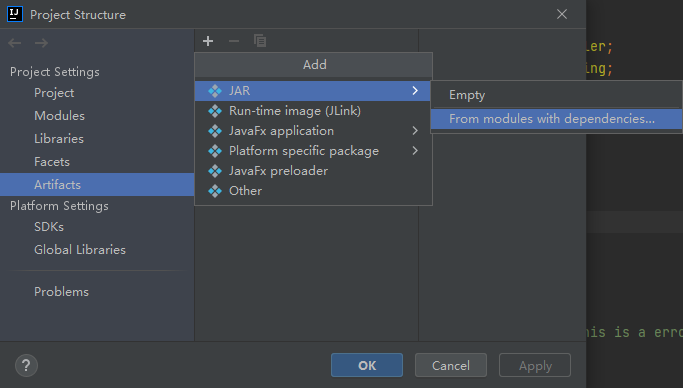
Task: Click the forward navigation arrow
Action: 41,43
